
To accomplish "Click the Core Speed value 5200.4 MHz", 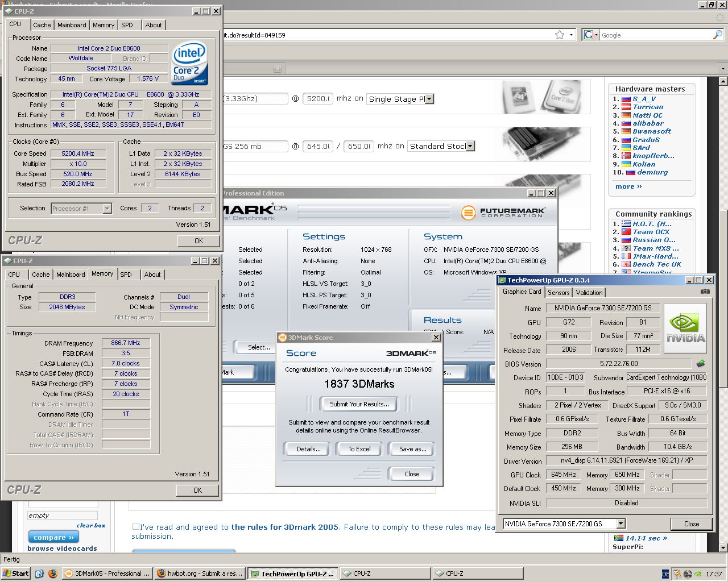I will coord(77,153).
